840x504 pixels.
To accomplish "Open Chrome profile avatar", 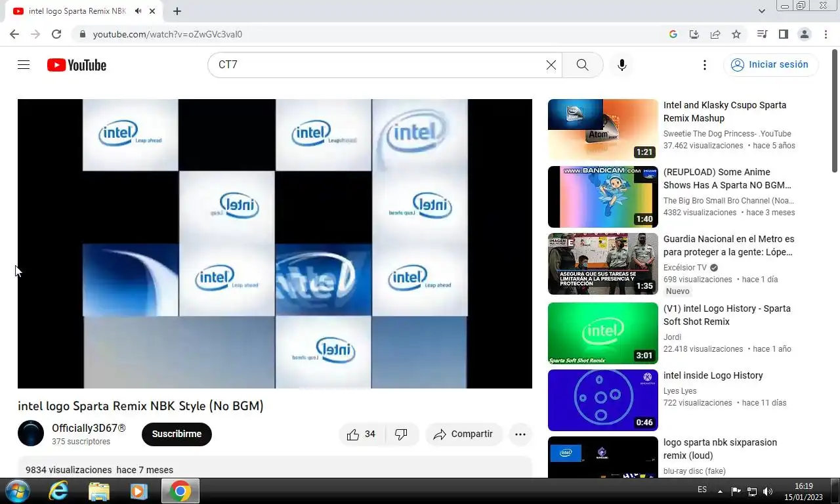I will tap(805, 34).
